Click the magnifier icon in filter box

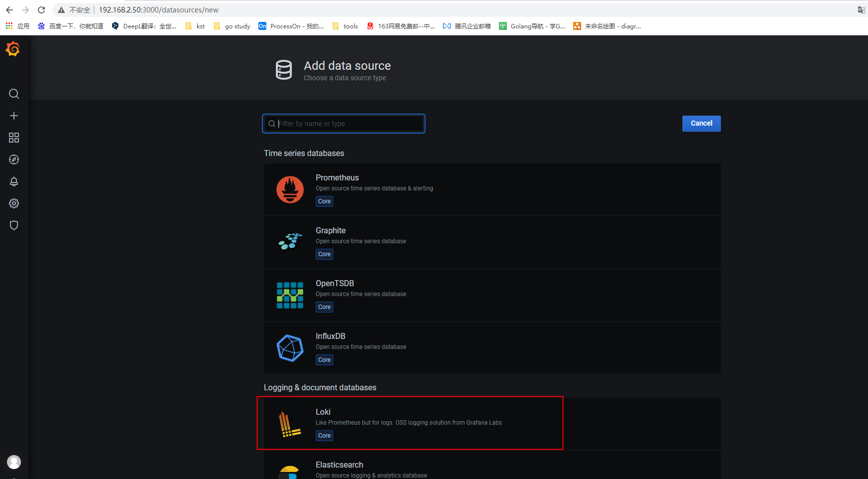272,124
